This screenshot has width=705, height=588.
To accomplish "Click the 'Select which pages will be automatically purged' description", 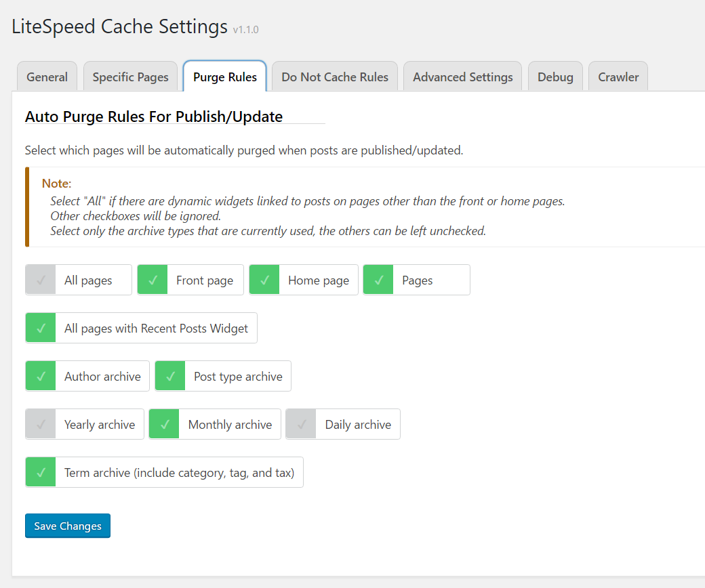I will tap(244, 150).
